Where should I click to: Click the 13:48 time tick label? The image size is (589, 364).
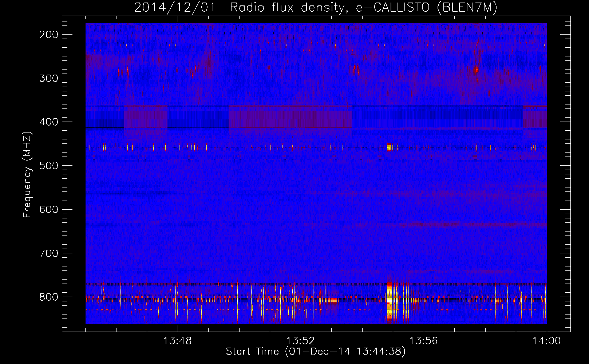tap(178, 341)
